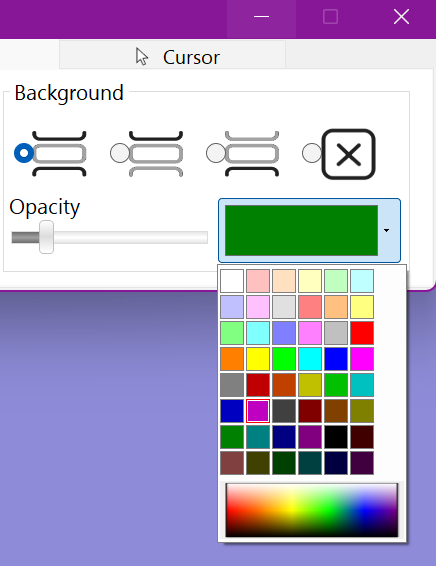Screen dimensions: 436x566
Task: Pick the orchid pink swatch in third row
Action: pyautogui.click(x=310, y=333)
